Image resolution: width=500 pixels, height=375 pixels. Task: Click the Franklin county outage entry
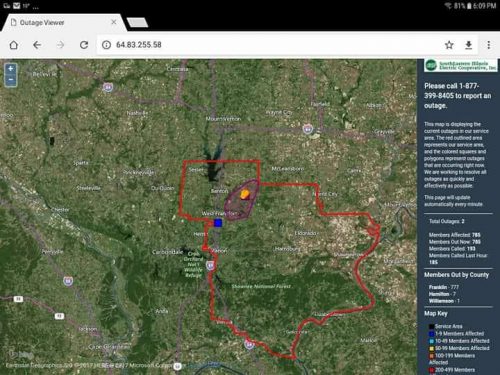tap(444, 287)
